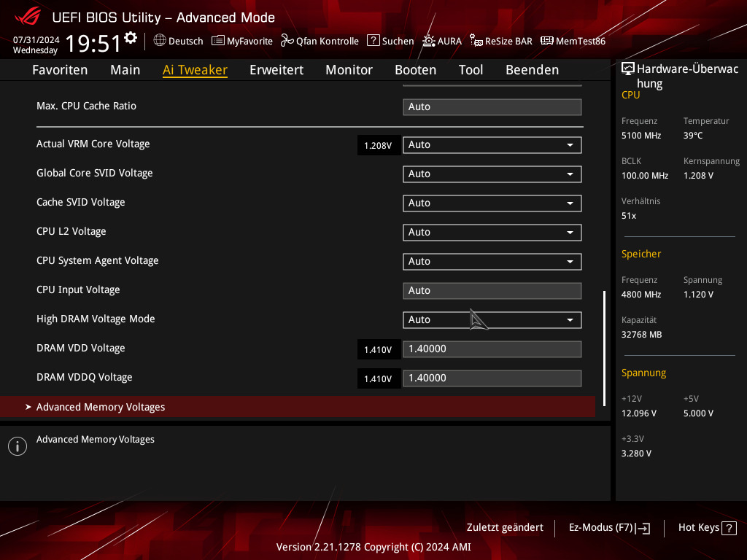Click Max. CPU Cache Ratio field

(492, 106)
